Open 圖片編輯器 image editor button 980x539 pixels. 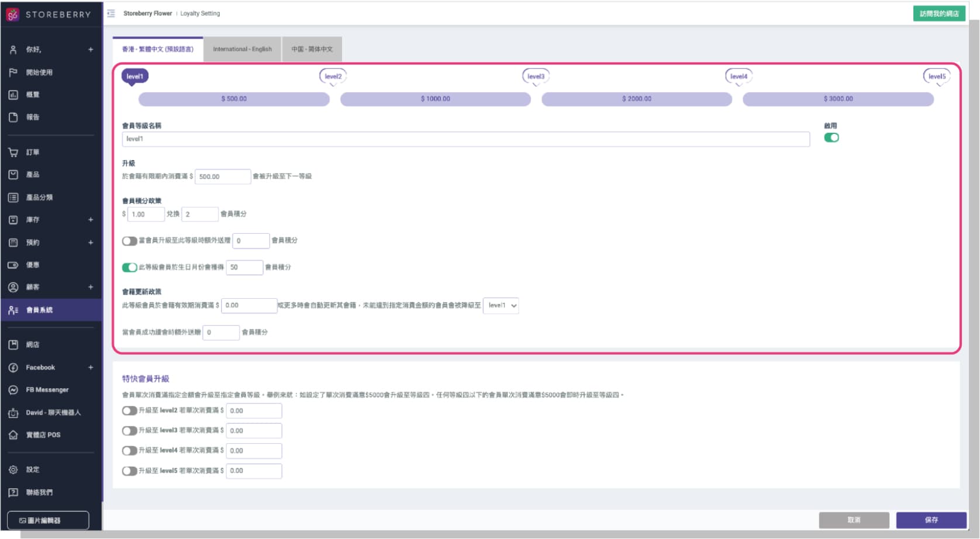(x=48, y=520)
